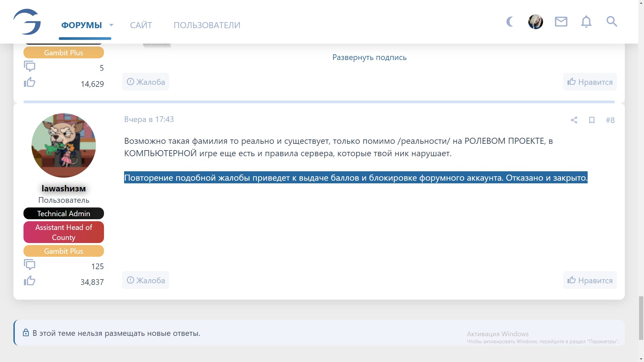Click Жалоба on the upper post
Viewport: 644px width, 362px height.
(x=146, y=82)
